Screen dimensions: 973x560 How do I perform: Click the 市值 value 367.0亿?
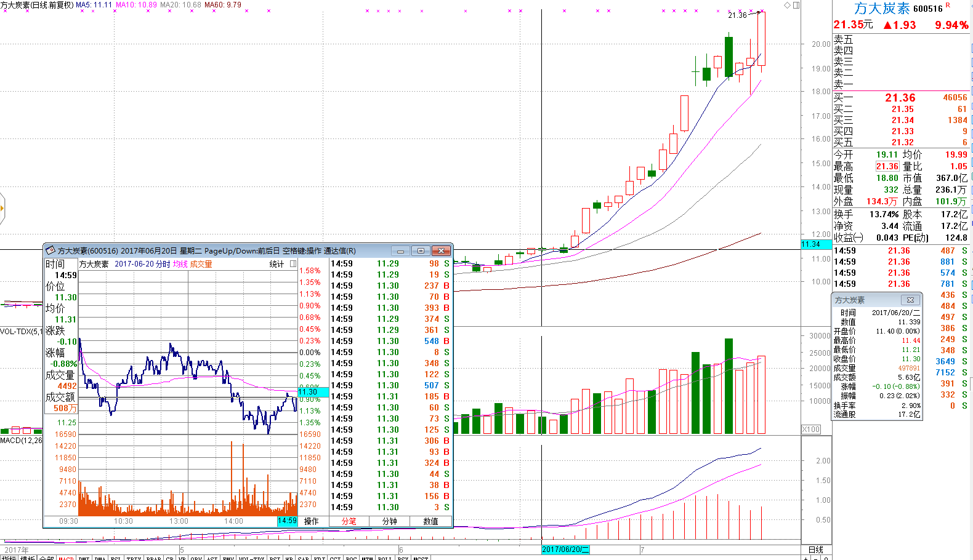point(952,178)
